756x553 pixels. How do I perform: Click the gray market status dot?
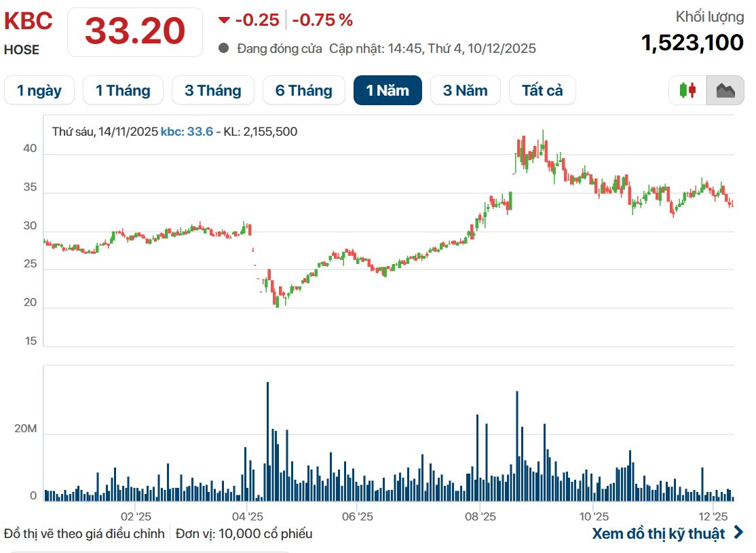[224, 49]
